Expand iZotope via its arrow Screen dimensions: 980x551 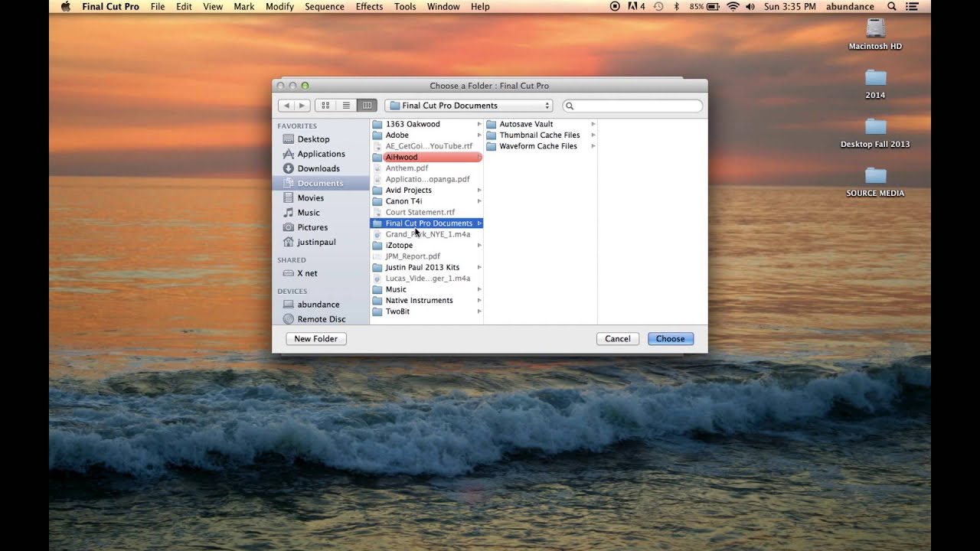click(479, 245)
